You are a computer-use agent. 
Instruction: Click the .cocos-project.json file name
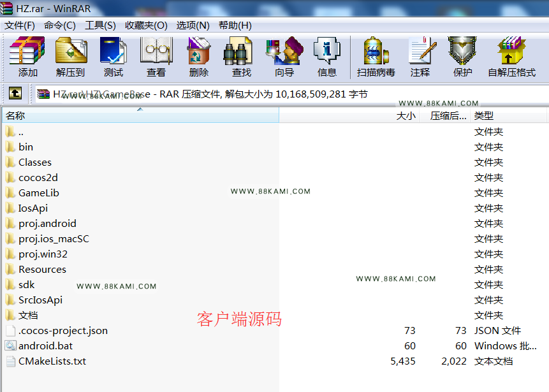point(63,331)
